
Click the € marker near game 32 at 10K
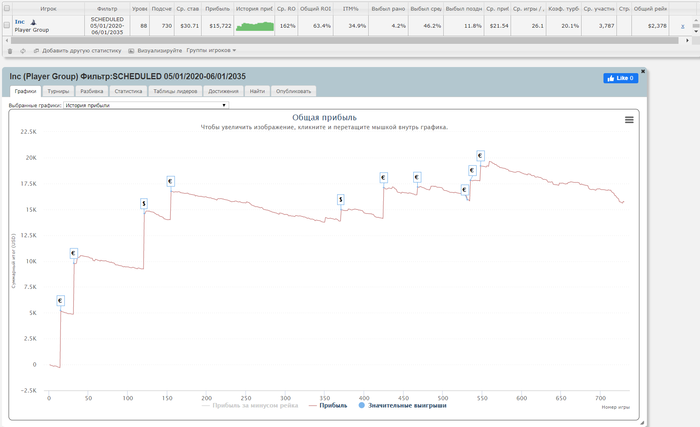(74, 253)
